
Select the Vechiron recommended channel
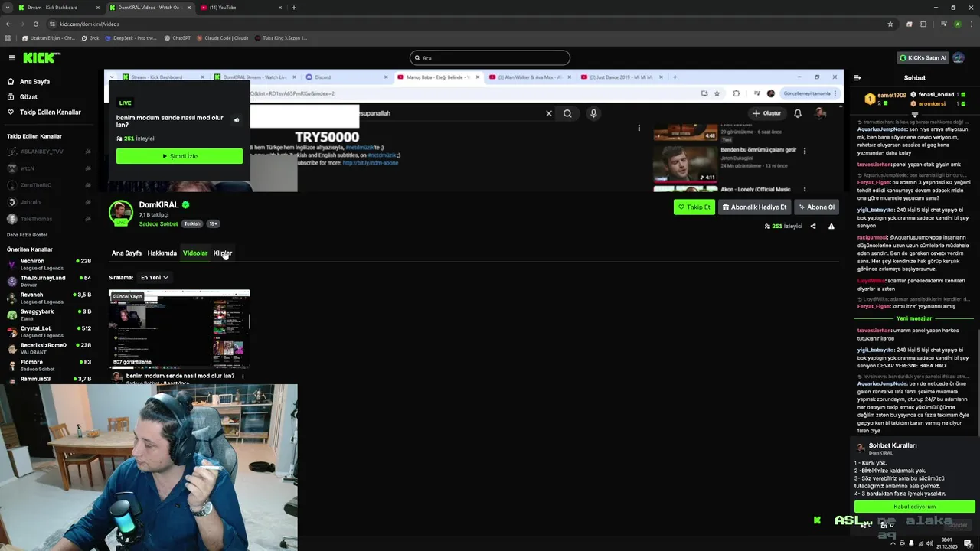coord(48,263)
